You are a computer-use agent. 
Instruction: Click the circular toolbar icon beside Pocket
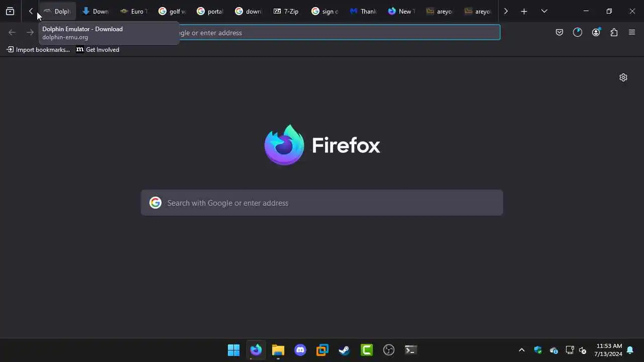pyautogui.click(x=578, y=33)
